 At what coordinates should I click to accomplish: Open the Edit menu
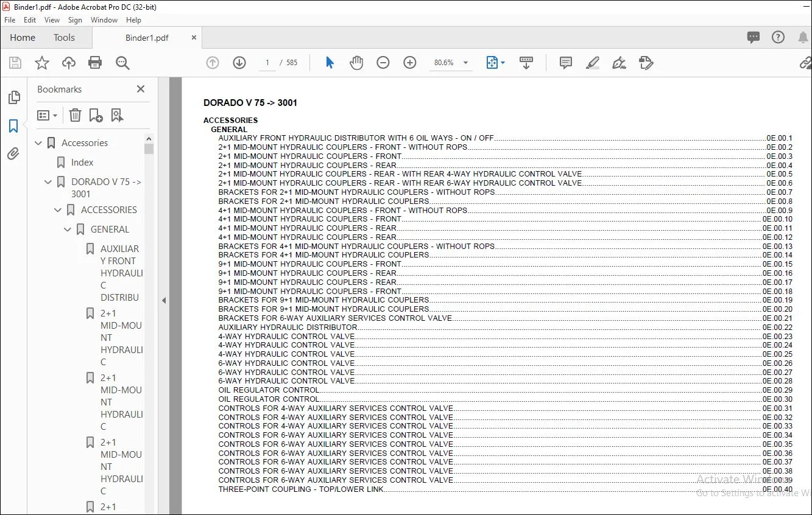click(30, 20)
